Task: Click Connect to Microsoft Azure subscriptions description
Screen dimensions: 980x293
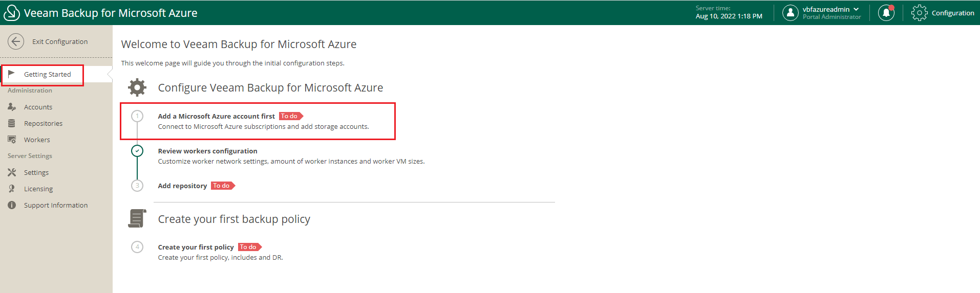Action: [x=263, y=126]
